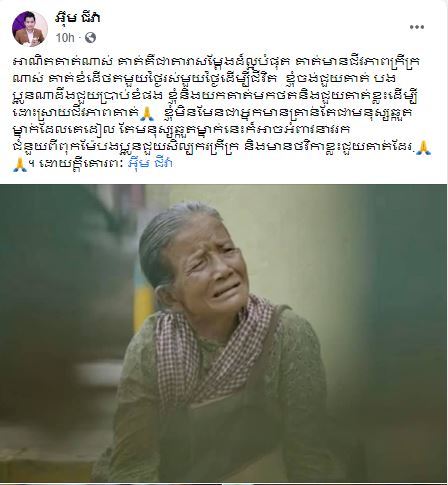Click the praying hands emoji on fourth line
The image size is (448, 485).
coord(146,114)
